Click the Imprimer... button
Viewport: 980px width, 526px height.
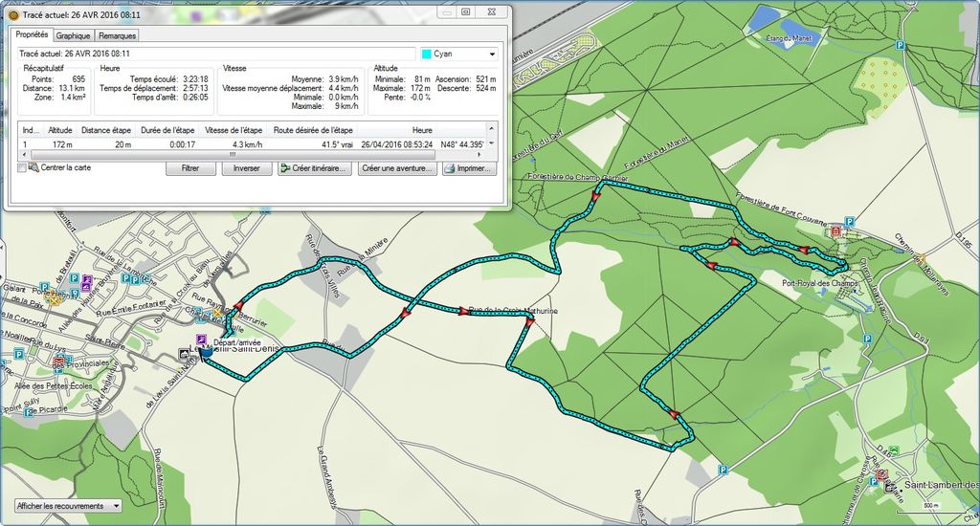point(469,168)
